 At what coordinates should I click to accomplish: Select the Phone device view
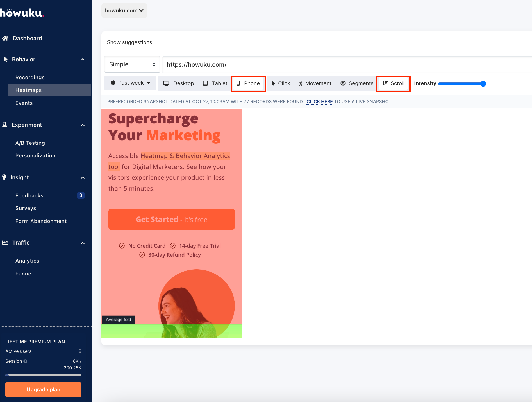(x=248, y=83)
